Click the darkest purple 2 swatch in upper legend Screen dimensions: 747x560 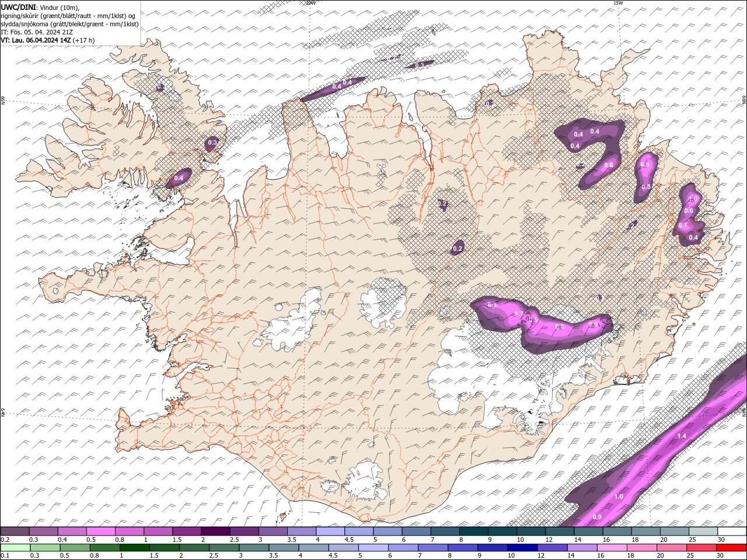[x=215, y=531]
